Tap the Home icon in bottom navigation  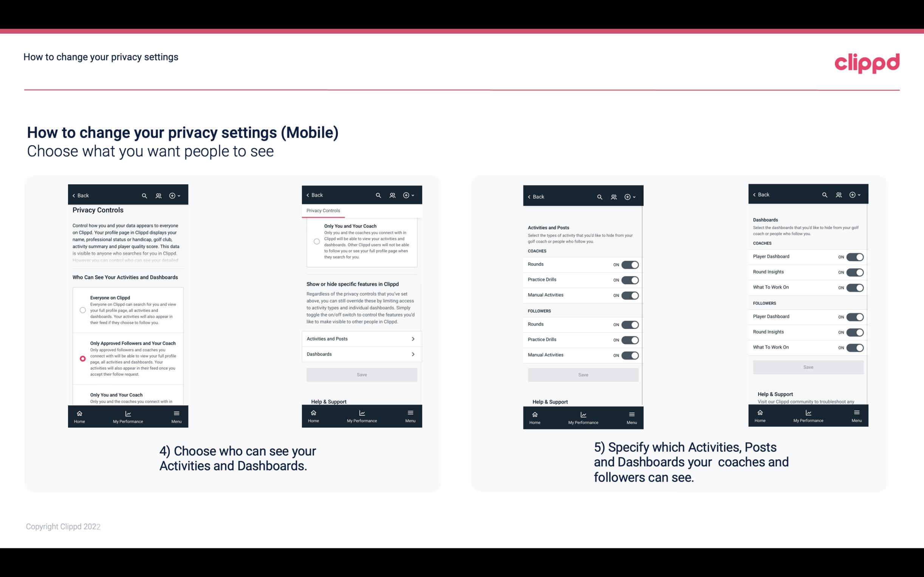79,413
